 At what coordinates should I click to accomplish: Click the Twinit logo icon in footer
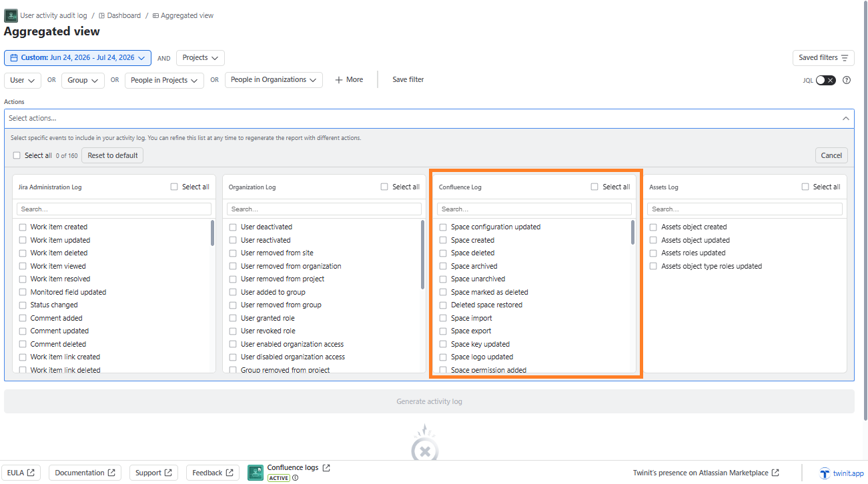(x=825, y=473)
